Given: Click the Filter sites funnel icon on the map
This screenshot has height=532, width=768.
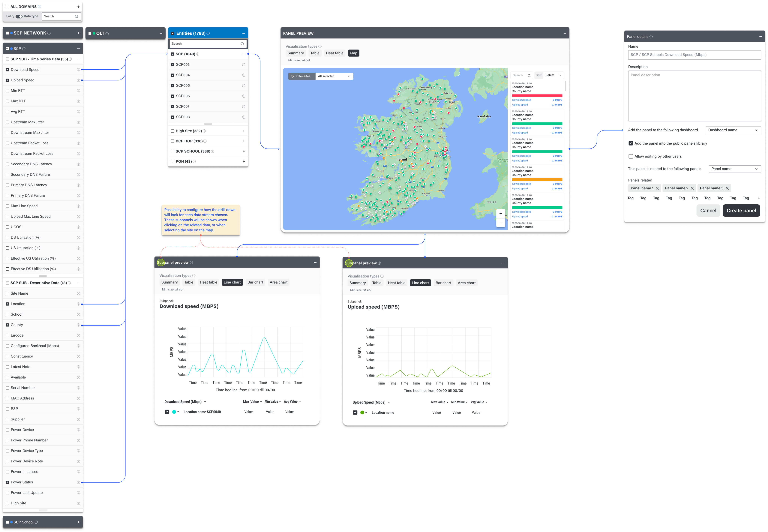Looking at the screenshot, I should point(293,76).
